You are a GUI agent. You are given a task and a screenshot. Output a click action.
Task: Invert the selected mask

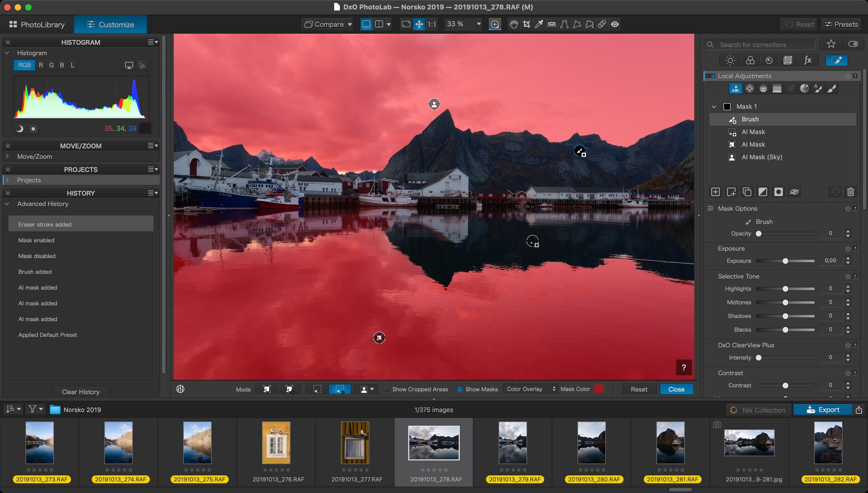pos(763,192)
